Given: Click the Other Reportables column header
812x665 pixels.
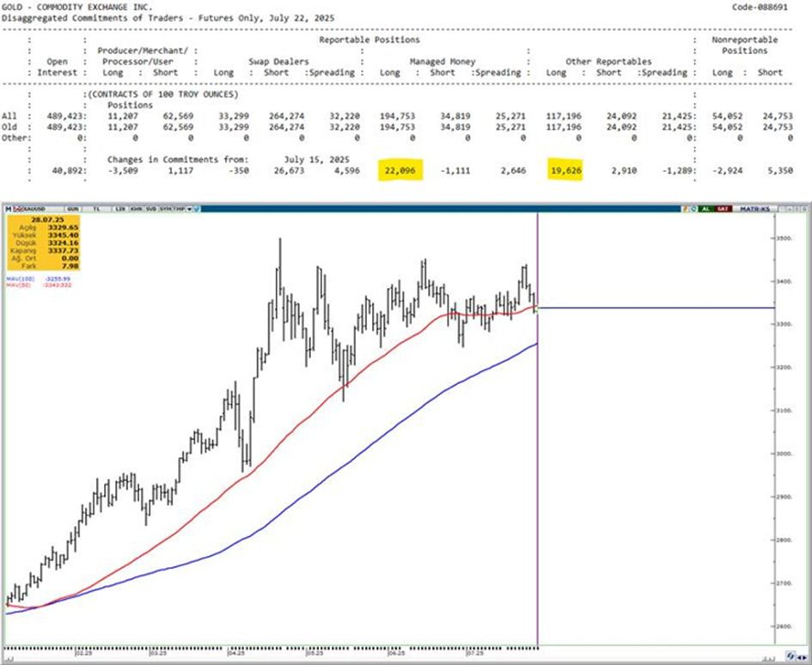Looking at the screenshot, I should click(x=608, y=62).
